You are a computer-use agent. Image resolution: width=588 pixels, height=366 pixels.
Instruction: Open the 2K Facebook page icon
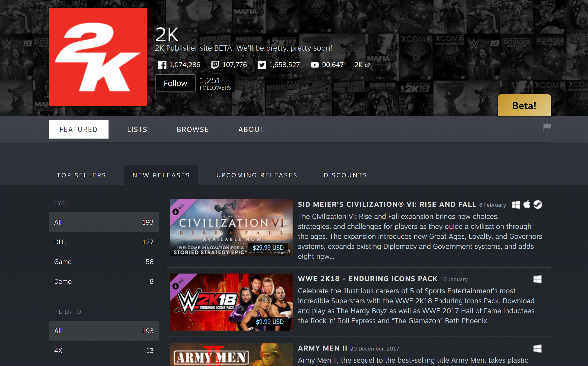(x=162, y=65)
